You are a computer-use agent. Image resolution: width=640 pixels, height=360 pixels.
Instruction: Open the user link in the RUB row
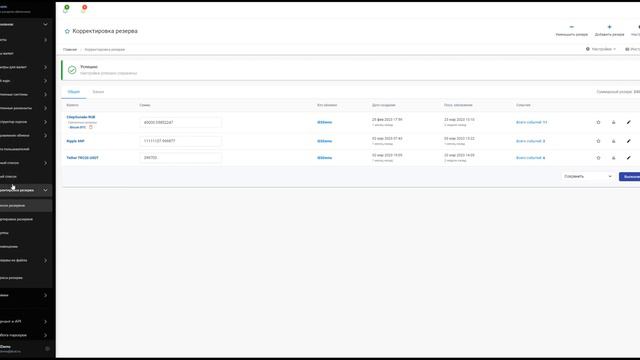pos(324,122)
